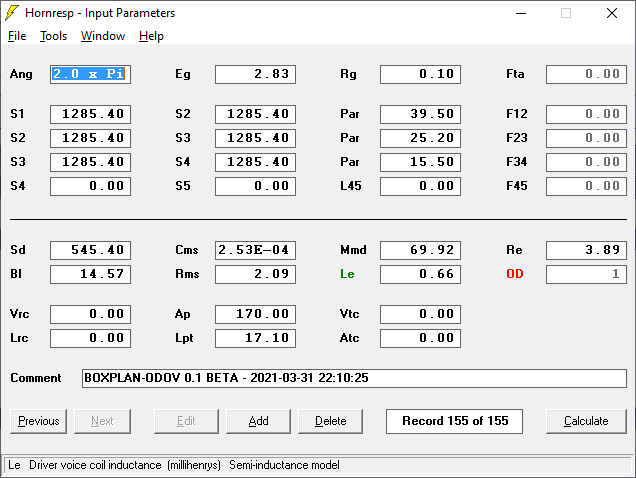Click the Rms field with 2.09
Image resolution: width=636 pixels, height=478 pixels.
click(256, 274)
